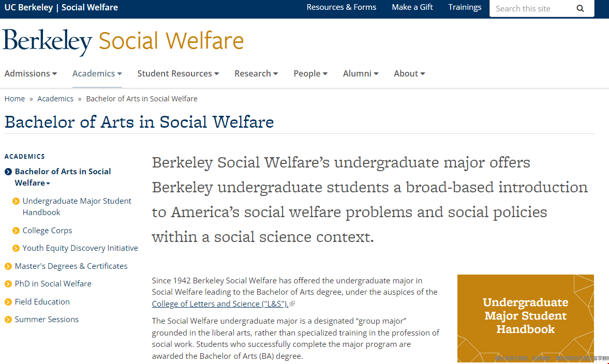The width and height of the screenshot is (609, 364).
Task: Click the search magnifier icon
Action: 580,9
